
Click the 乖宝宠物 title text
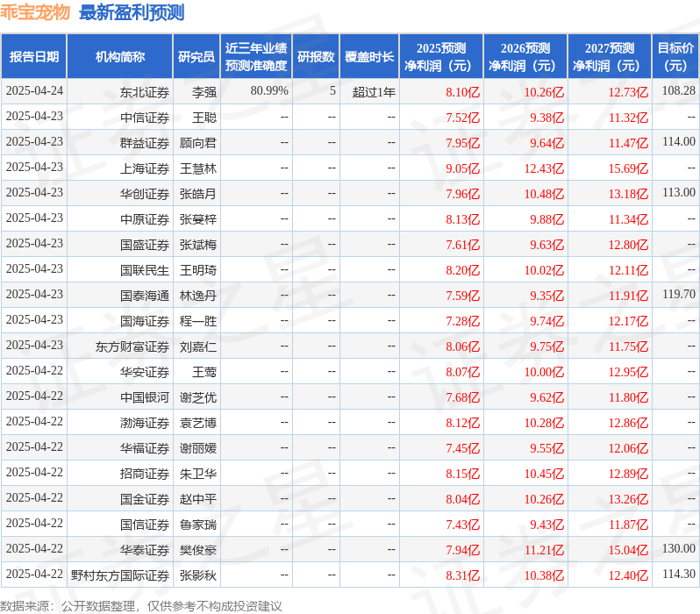coord(35,12)
